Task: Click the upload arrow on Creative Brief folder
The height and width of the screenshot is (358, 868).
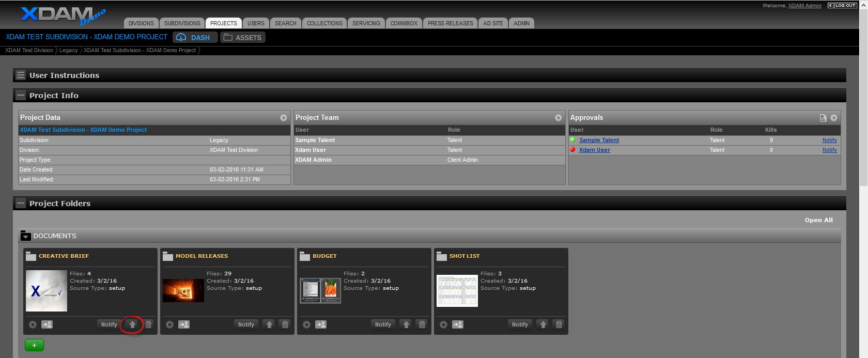Action: click(132, 324)
